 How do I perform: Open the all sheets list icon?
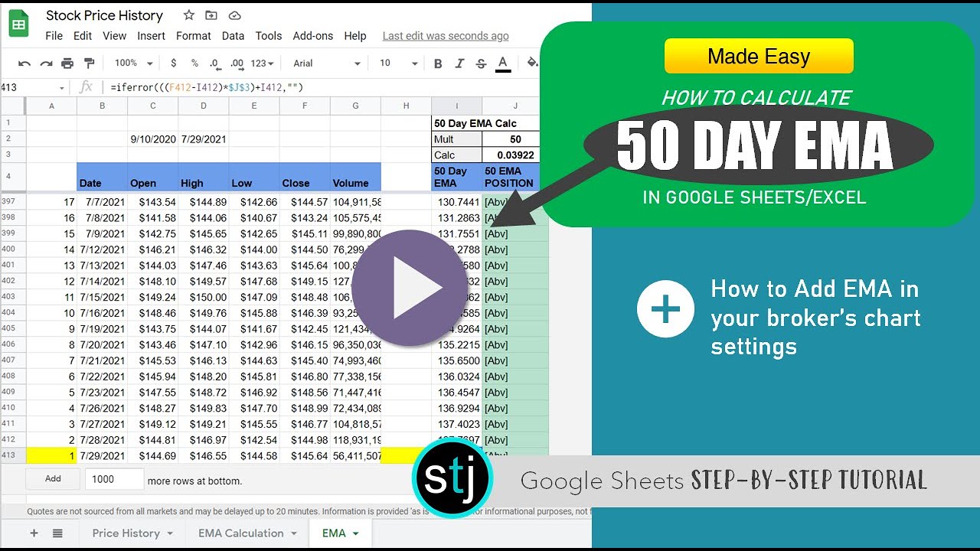click(57, 533)
